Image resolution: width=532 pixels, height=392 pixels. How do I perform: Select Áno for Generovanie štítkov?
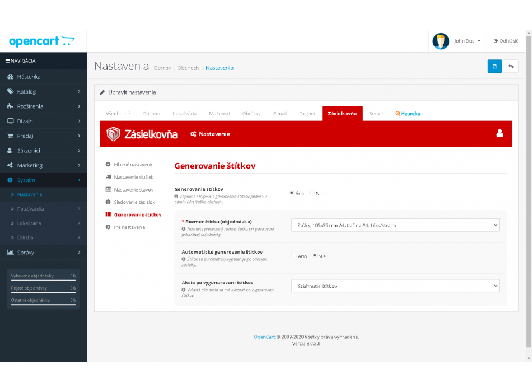(x=291, y=193)
